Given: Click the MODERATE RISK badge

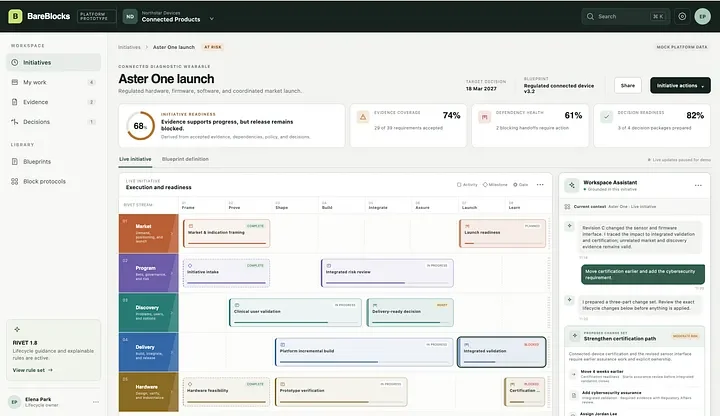Looking at the screenshot, I should (x=686, y=336).
